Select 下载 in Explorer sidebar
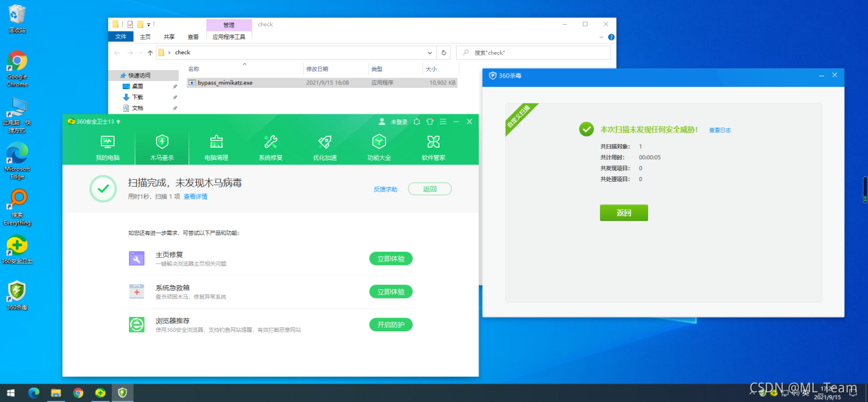The height and width of the screenshot is (402, 868). 138,97
